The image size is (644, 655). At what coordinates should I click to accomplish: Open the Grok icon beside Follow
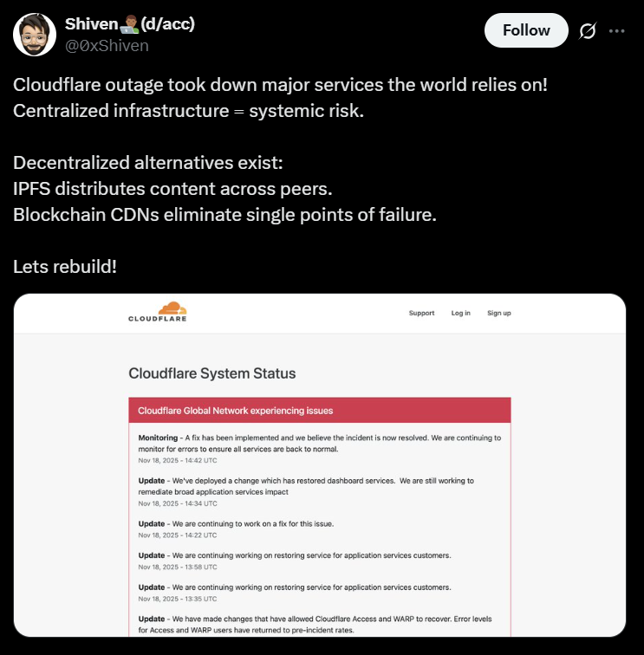[588, 31]
